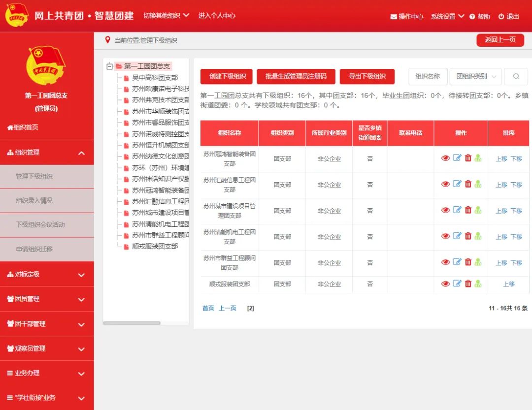The height and width of the screenshot is (410, 532).
Task: Open 操作中心 envelope icon in header
Action: 394,17
